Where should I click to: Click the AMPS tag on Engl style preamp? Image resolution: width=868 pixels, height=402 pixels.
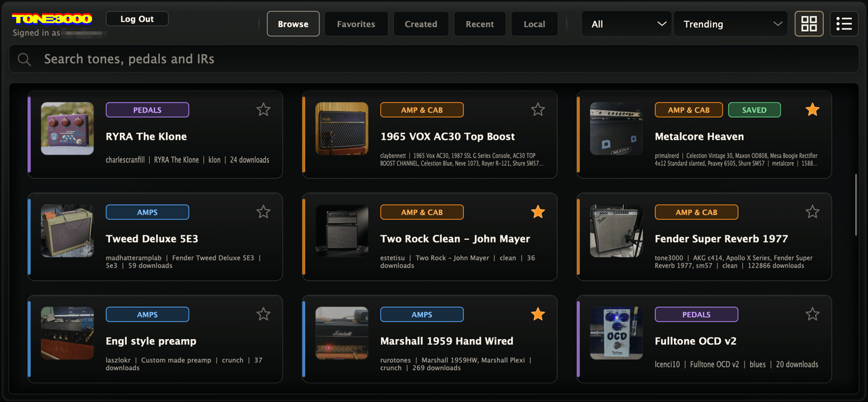pyautogui.click(x=147, y=315)
